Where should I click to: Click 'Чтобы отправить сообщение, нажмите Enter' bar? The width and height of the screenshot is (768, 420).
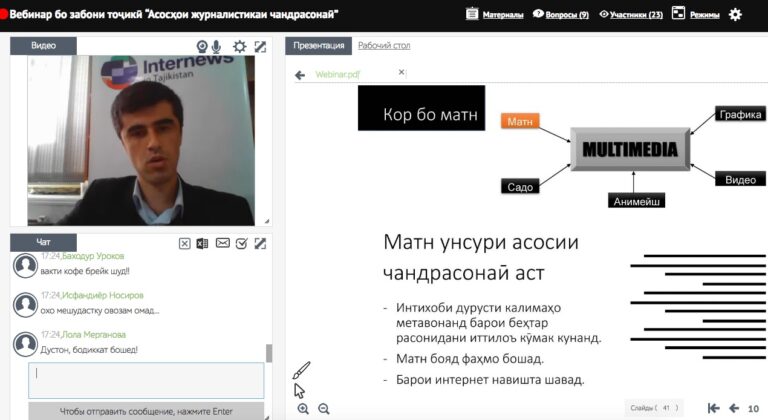(146, 411)
